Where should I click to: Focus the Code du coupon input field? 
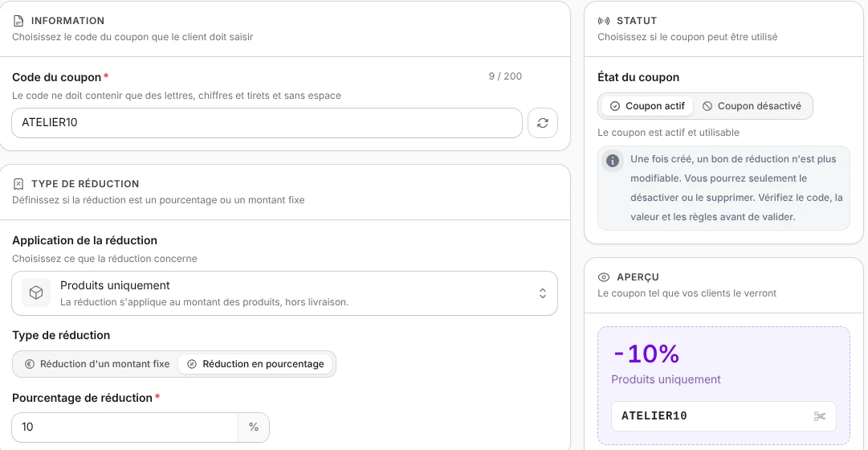click(x=267, y=123)
